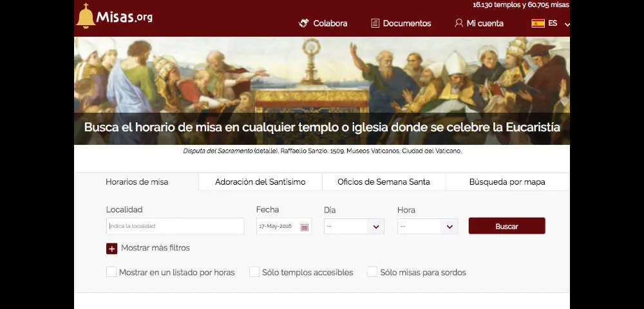This screenshot has height=309, width=644.
Task: Click the Mi cuenta user icon
Action: click(459, 23)
